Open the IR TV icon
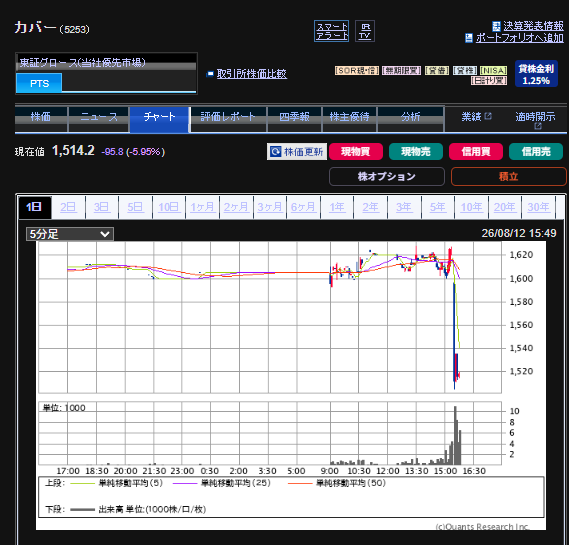This screenshot has height=545, width=569. [365, 31]
